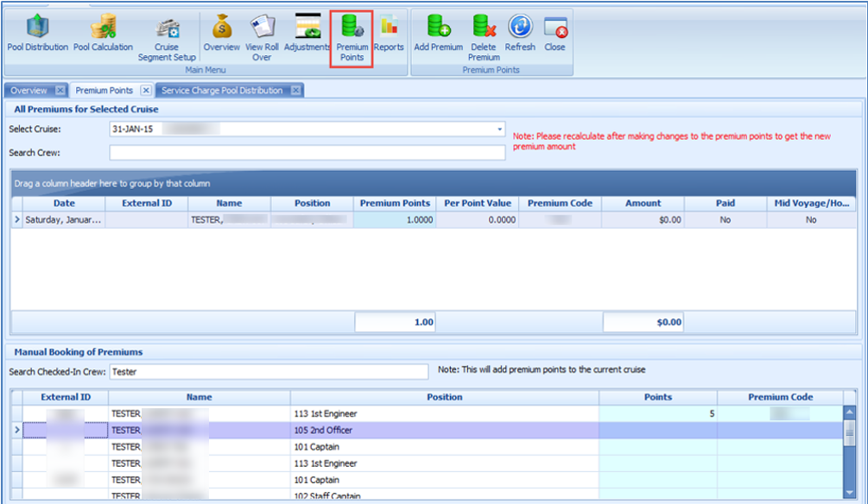Click Add Premium

[x=439, y=33]
